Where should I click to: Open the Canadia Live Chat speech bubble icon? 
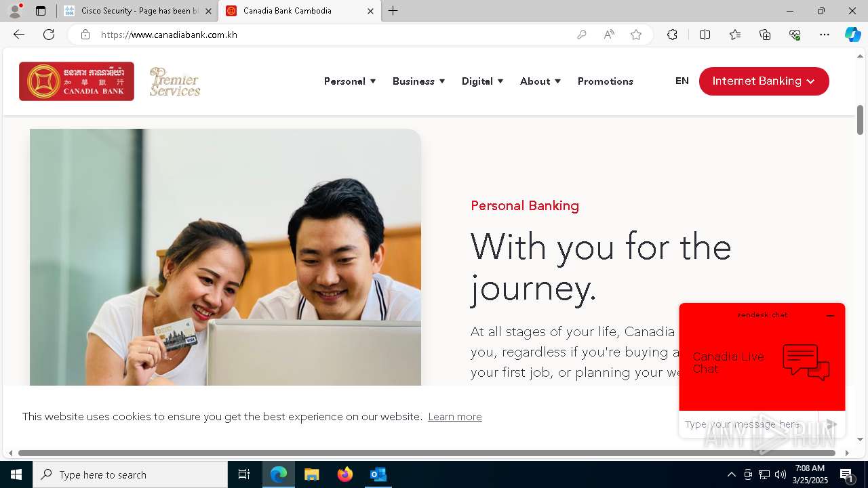tap(806, 363)
